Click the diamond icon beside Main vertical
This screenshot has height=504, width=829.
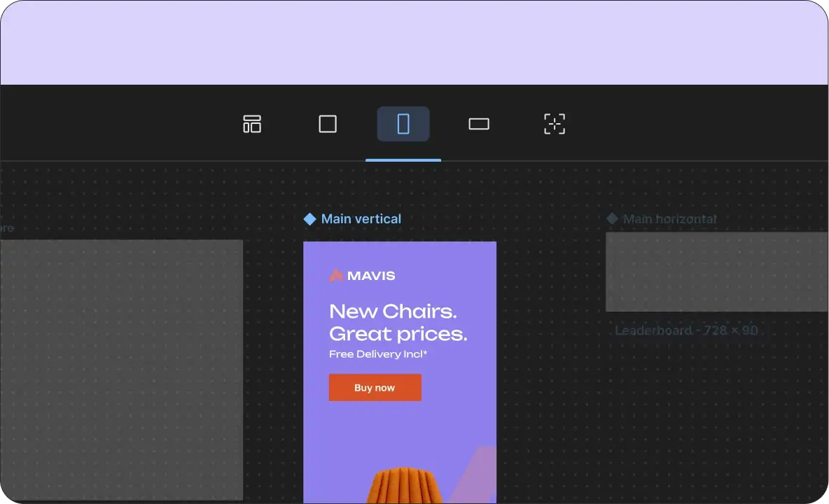[x=309, y=218]
